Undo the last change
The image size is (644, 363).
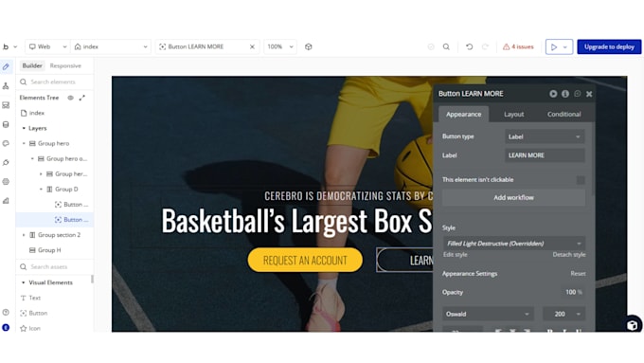point(469,46)
